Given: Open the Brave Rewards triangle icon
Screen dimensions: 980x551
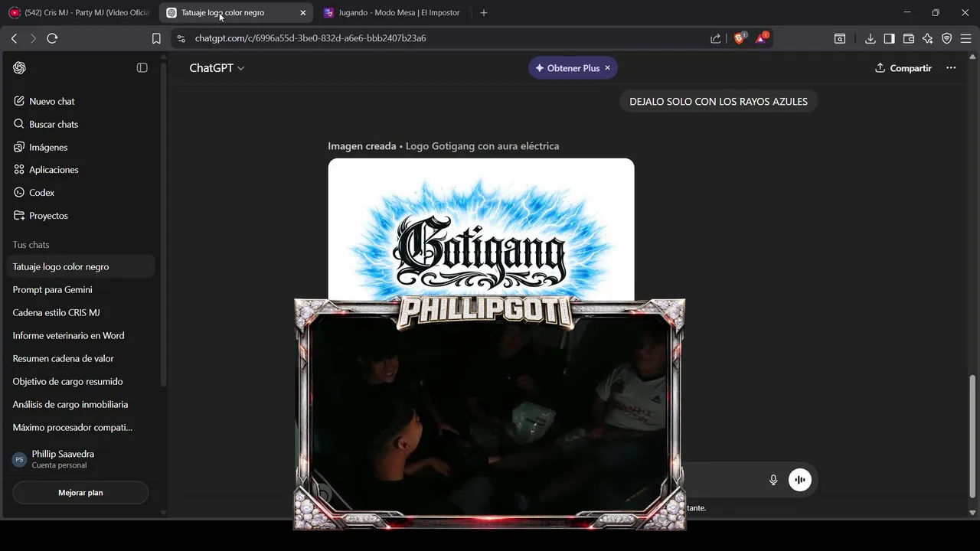Looking at the screenshot, I should (762, 37).
